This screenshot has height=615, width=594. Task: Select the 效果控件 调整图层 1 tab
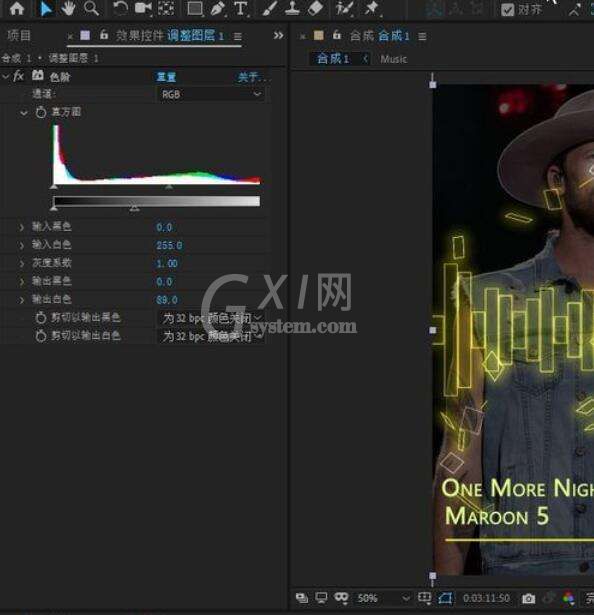coord(169,36)
